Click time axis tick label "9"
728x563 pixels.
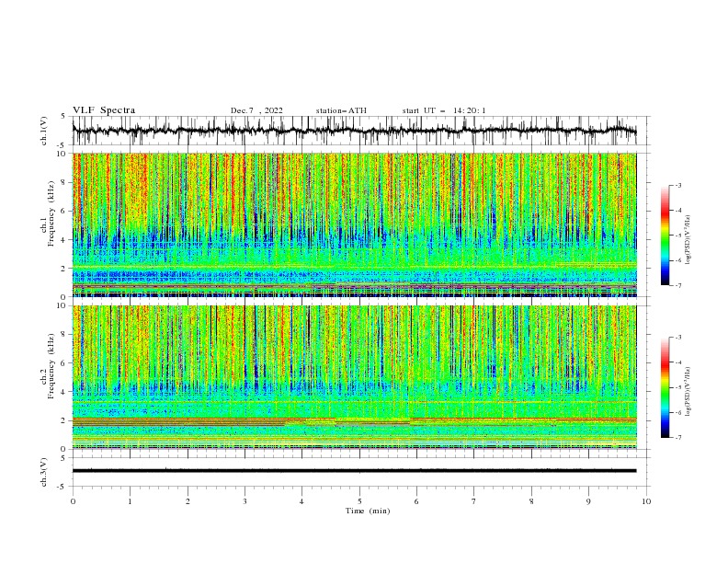tap(588, 501)
